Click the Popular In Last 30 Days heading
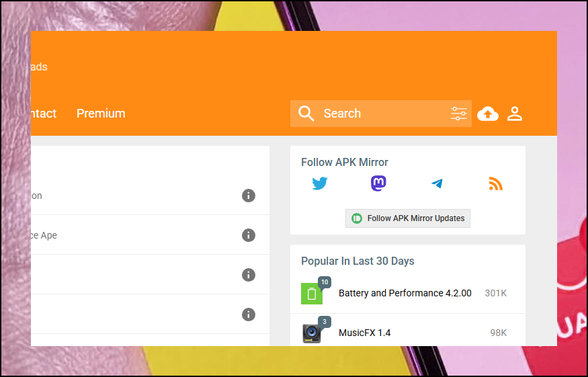The image size is (588, 377). [x=358, y=261]
